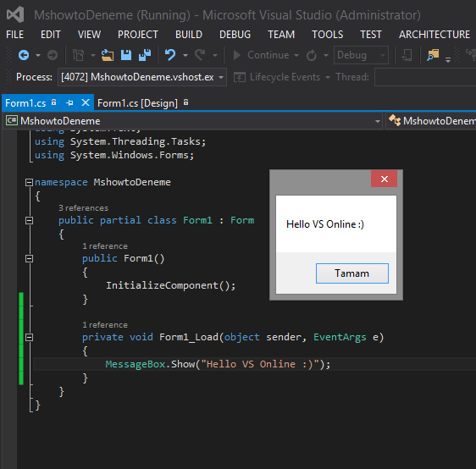Open file using the folder icon
476x469 pixels.
pos(108,55)
